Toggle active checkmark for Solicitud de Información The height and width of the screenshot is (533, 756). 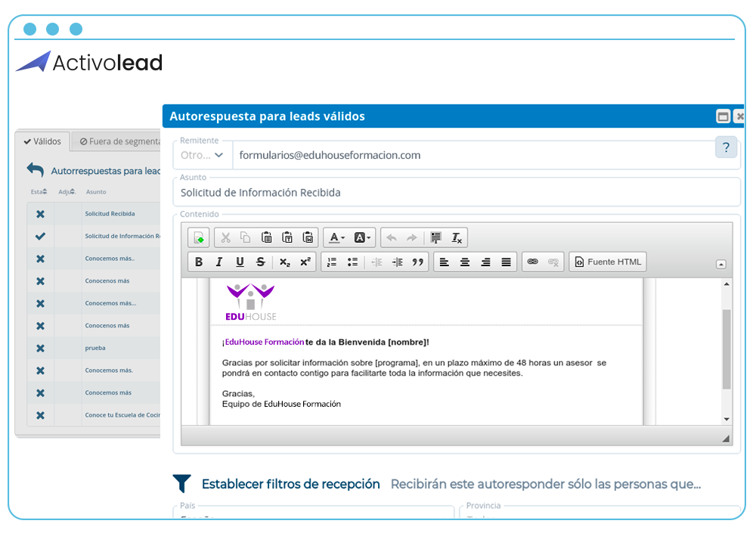(41, 237)
